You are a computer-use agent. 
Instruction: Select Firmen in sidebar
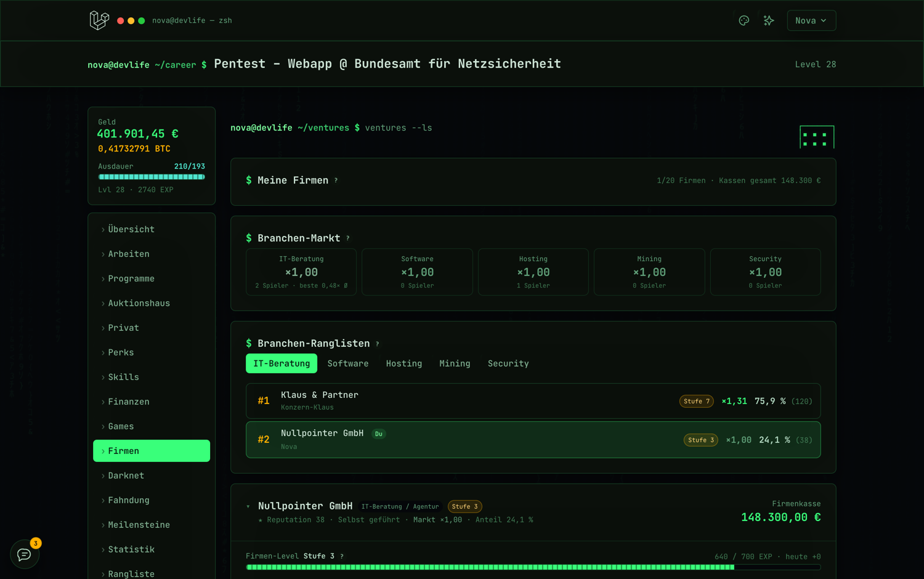(152, 451)
